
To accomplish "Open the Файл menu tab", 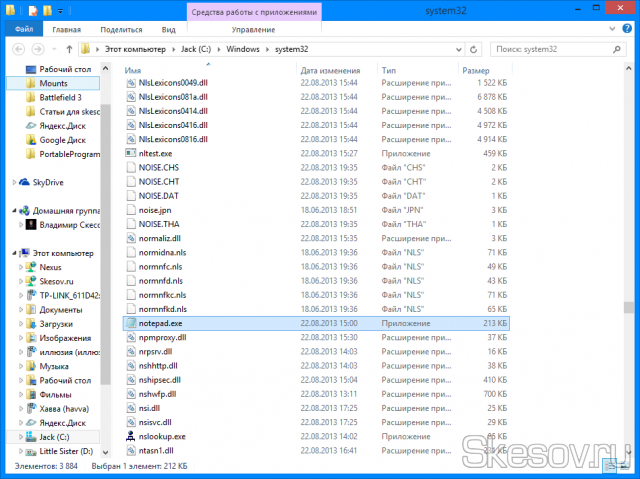I will [23, 30].
